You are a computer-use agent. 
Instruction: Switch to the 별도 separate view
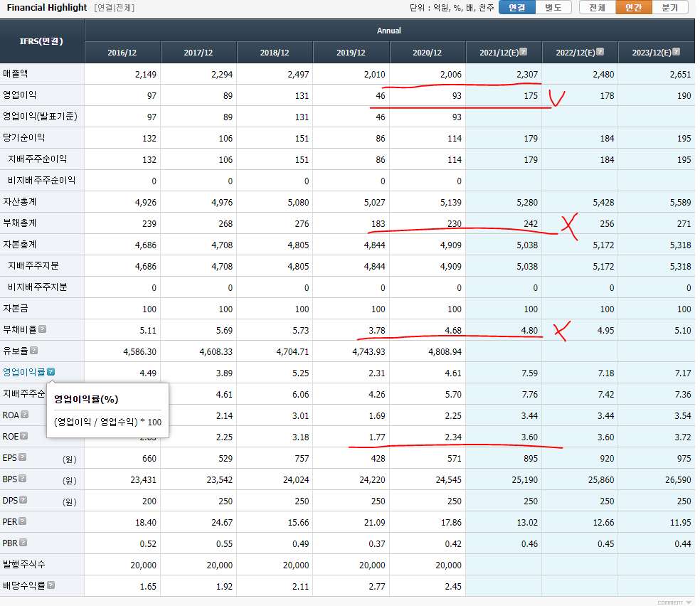click(x=553, y=8)
